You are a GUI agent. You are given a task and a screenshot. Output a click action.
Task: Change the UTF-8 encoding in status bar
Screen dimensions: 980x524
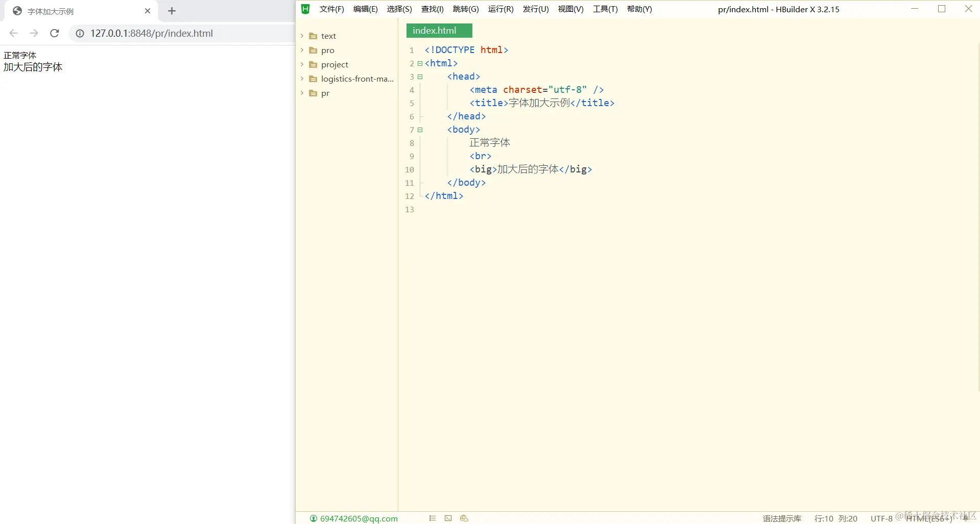point(881,518)
